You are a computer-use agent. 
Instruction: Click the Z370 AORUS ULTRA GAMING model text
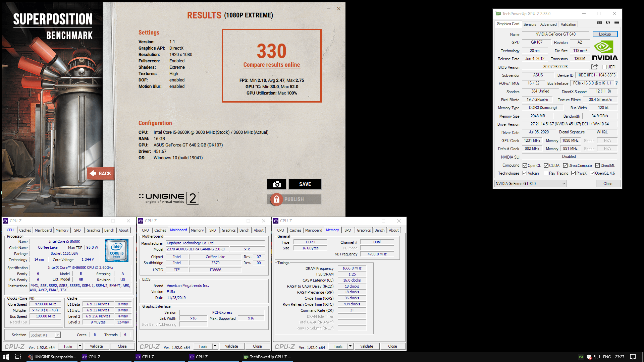click(196, 249)
